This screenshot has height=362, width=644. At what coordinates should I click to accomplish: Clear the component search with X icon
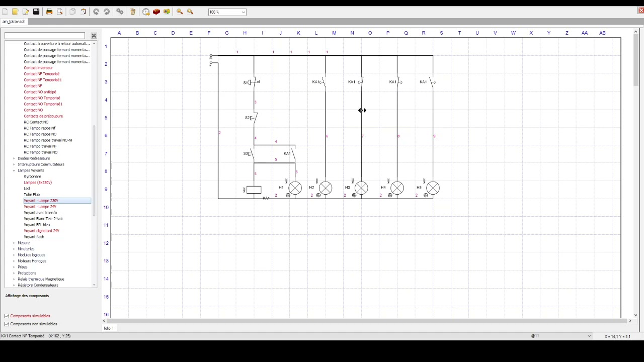pyautogui.click(x=94, y=36)
